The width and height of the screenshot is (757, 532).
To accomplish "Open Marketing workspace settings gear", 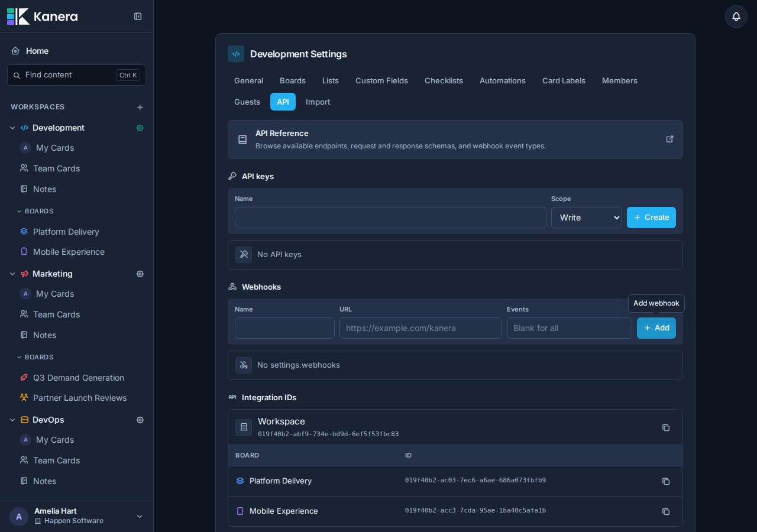I will [x=140, y=274].
